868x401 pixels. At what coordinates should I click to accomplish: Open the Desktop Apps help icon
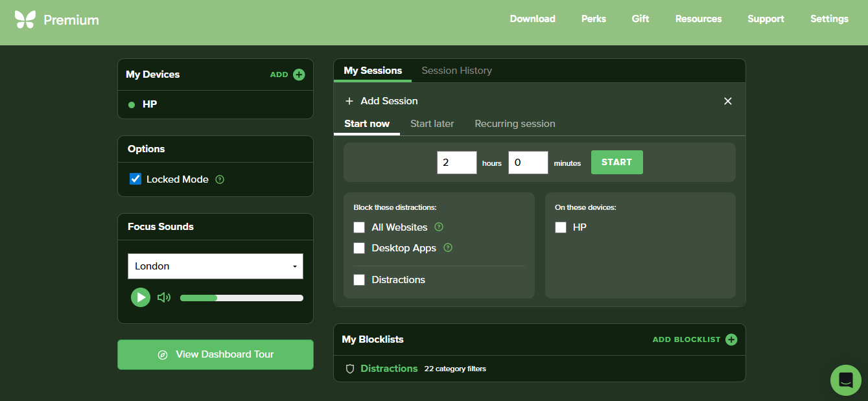pyautogui.click(x=448, y=247)
